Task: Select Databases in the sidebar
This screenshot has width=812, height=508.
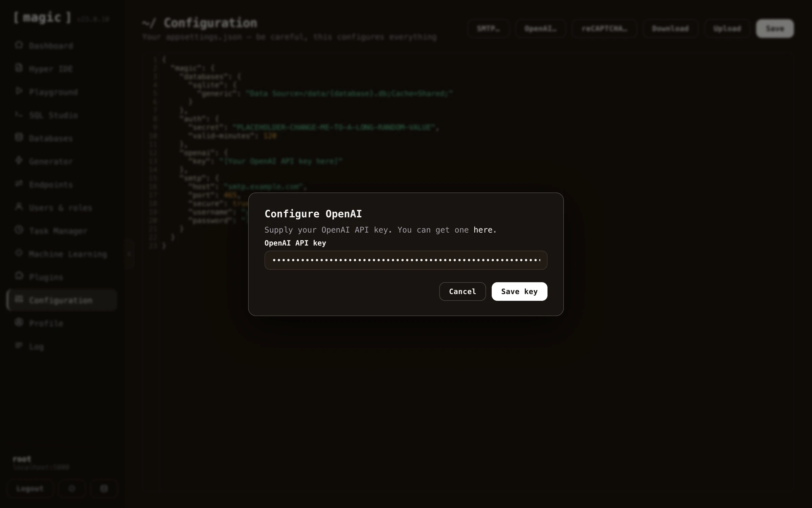Action: point(62,138)
